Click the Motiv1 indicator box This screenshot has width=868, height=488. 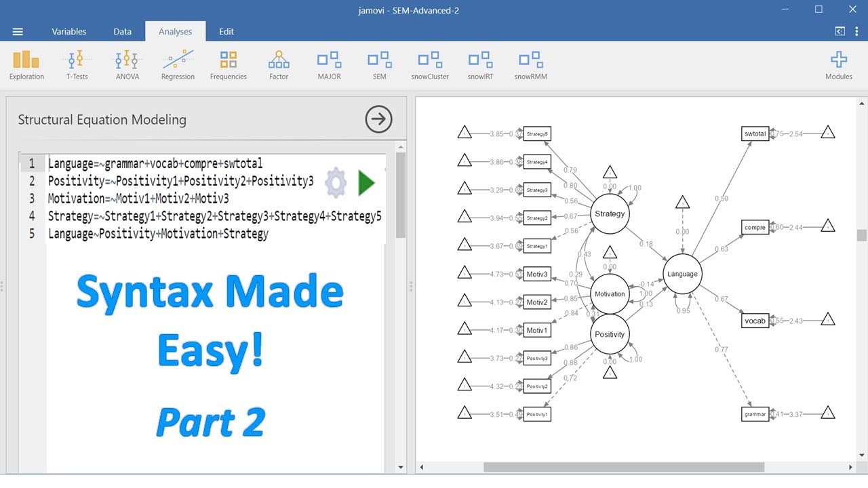click(x=537, y=330)
